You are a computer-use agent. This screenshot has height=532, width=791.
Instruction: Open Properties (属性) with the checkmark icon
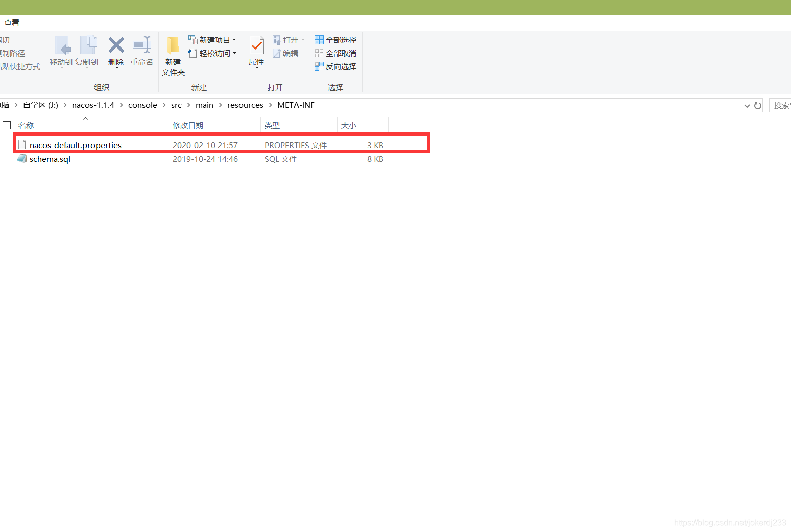pos(256,52)
